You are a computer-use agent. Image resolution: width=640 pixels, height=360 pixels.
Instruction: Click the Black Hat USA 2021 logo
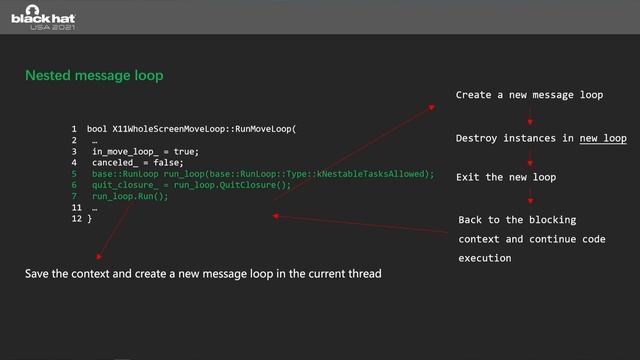tap(43, 17)
